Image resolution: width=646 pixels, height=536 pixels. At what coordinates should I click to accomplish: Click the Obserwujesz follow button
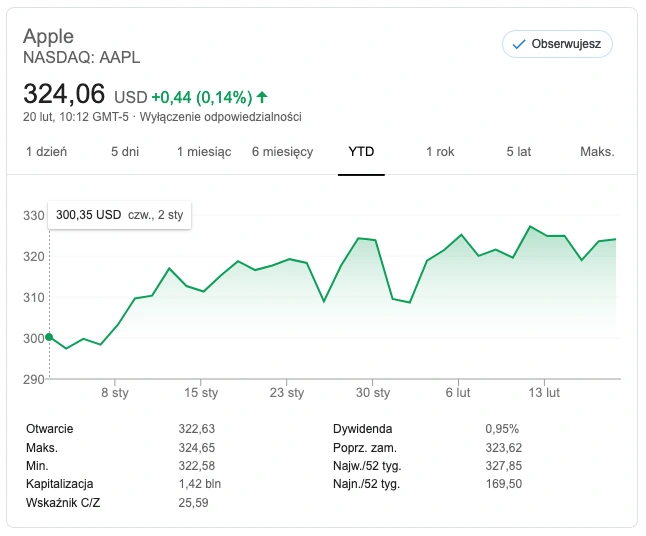click(x=557, y=44)
